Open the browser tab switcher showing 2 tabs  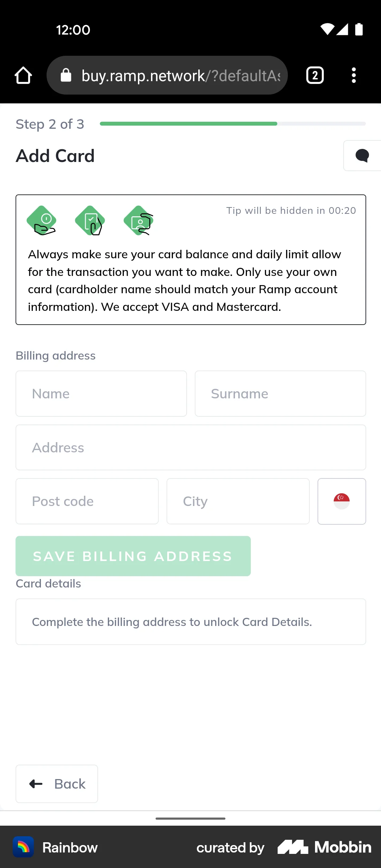(314, 75)
